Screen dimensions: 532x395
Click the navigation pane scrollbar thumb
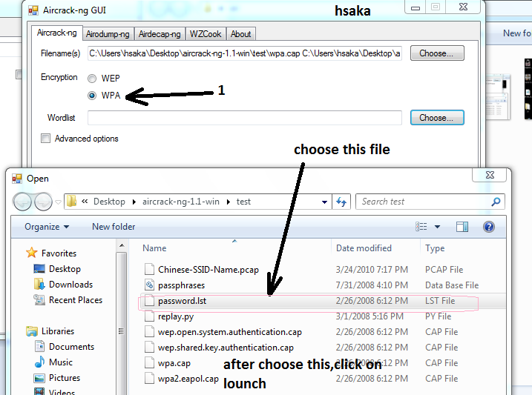pos(122,331)
